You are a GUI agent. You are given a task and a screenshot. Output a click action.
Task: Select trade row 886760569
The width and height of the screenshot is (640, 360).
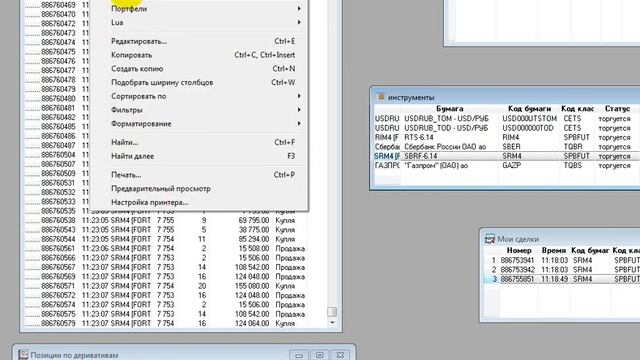point(165,277)
